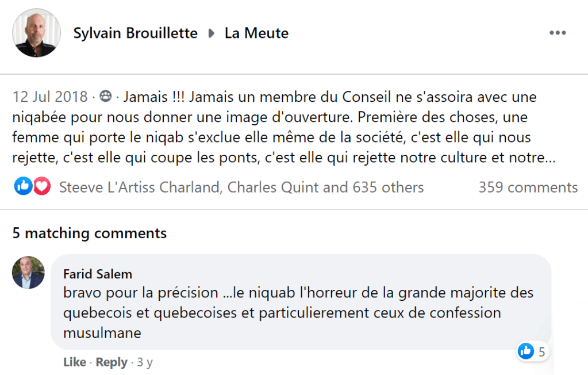This screenshot has width=588, height=375.
Task: Open Steeve L'Artiss Charland's profile
Action: click(x=140, y=187)
